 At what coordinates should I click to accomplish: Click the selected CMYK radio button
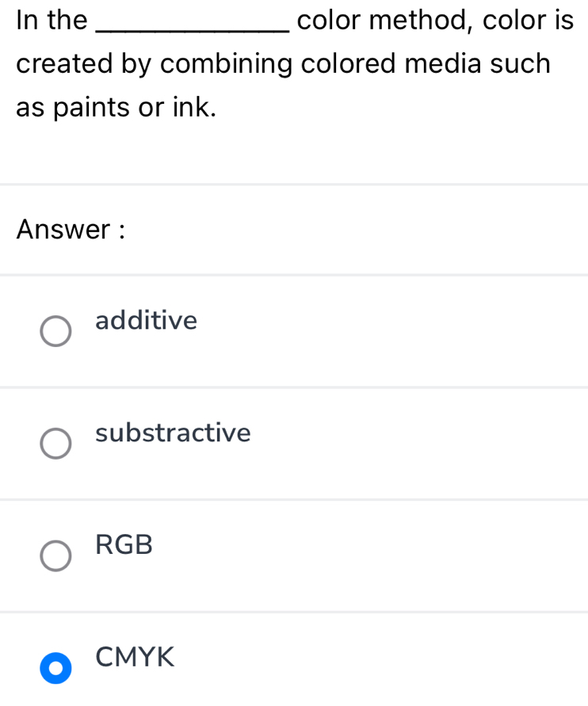pos(55,668)
